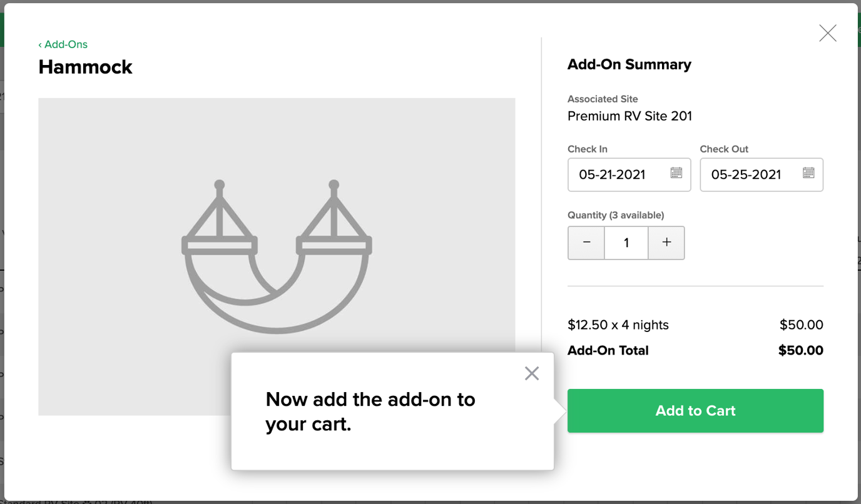Click the quantity value field showing 1

(x=626, y=243)
